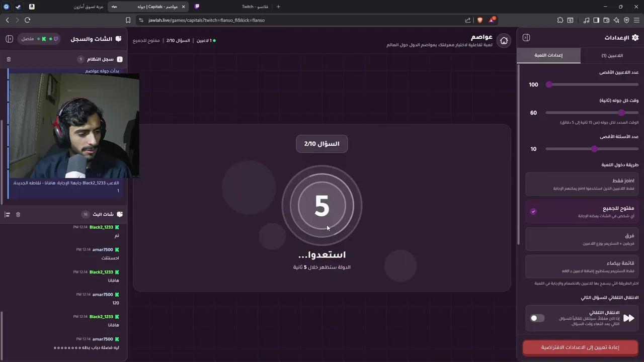Click the 9 count badge beside سجل النظام

80,59
